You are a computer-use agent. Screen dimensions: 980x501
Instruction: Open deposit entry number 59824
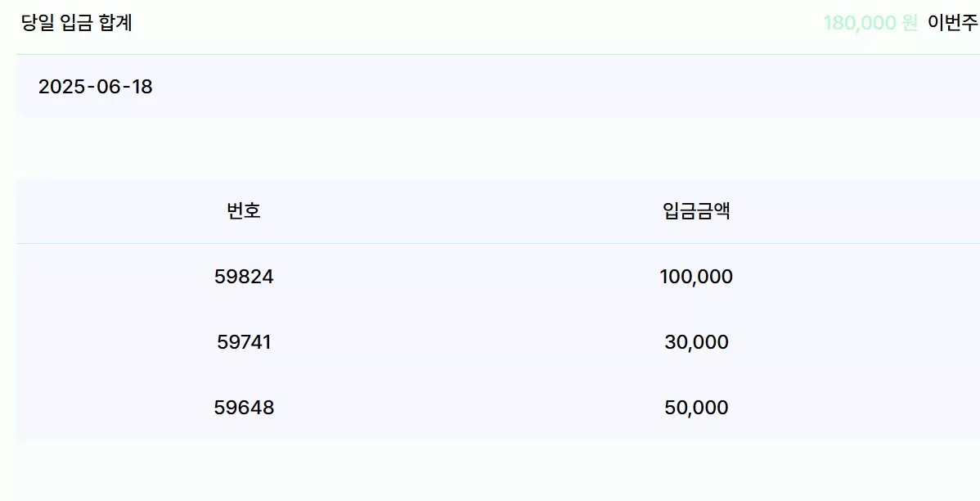(x=244, y=277)
